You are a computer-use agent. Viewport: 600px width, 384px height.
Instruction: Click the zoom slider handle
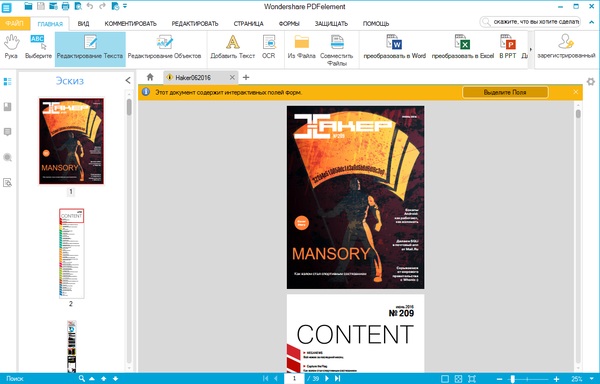[513, 379]
